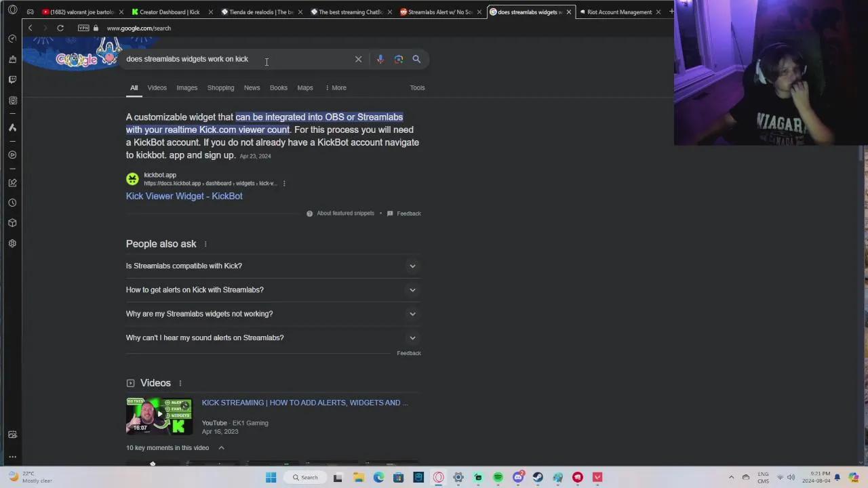Submit search with magnifying glass icon
868x488 pixels.
click(416, 59)
